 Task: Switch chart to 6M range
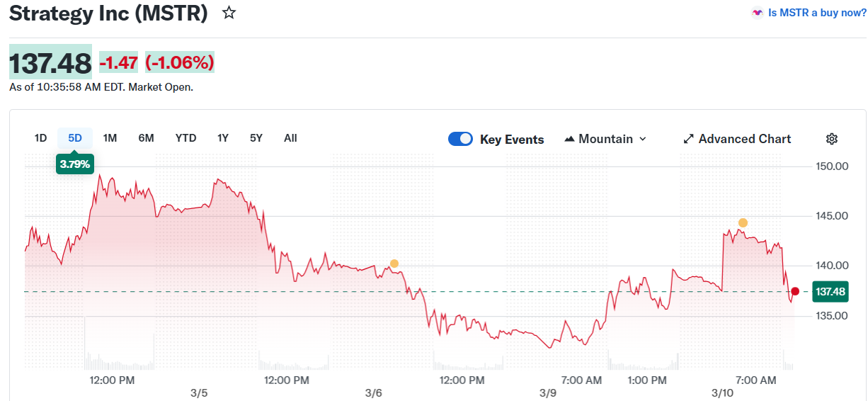(x=146, y=138)
